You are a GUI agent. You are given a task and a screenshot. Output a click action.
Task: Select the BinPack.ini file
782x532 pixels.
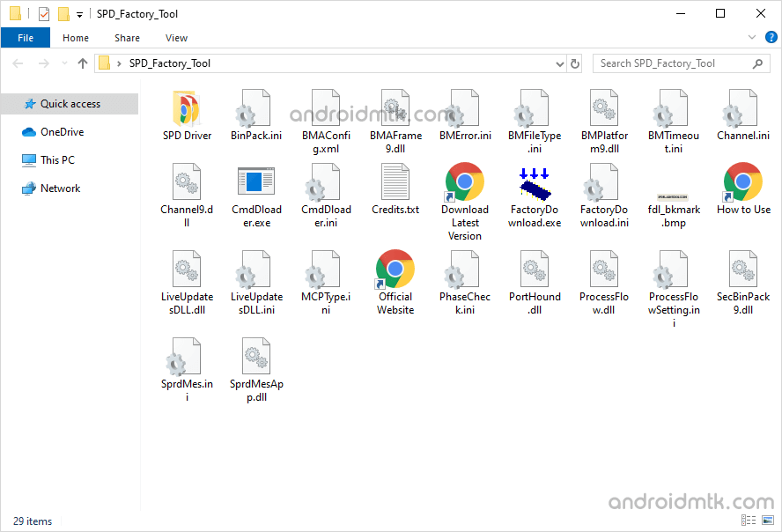[x=256, y=115]
